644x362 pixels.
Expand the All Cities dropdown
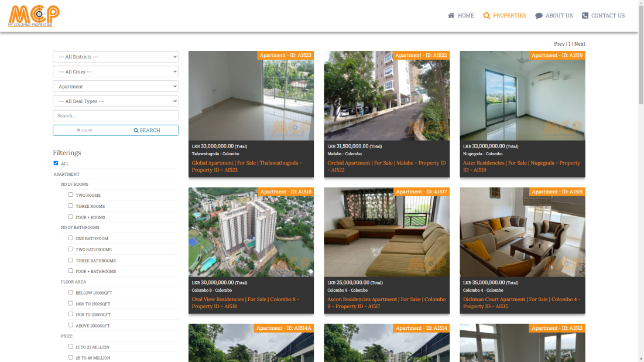pos(115,71)
